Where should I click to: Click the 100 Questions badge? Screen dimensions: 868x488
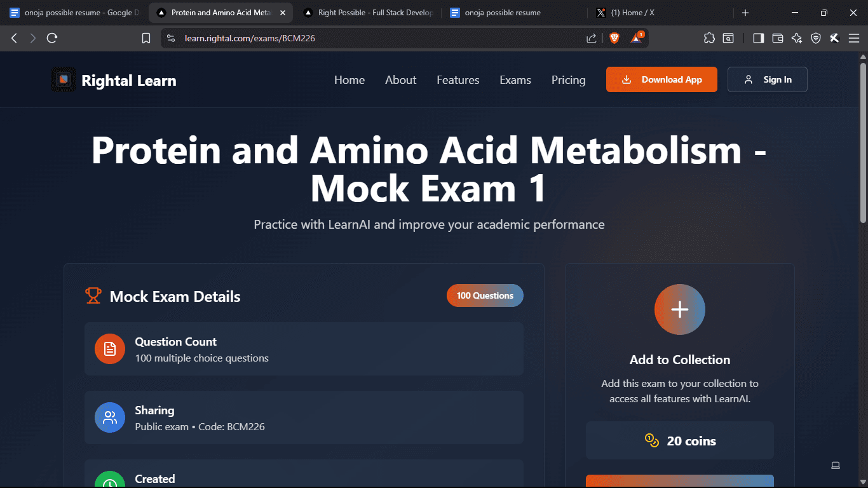click(485, 295)
